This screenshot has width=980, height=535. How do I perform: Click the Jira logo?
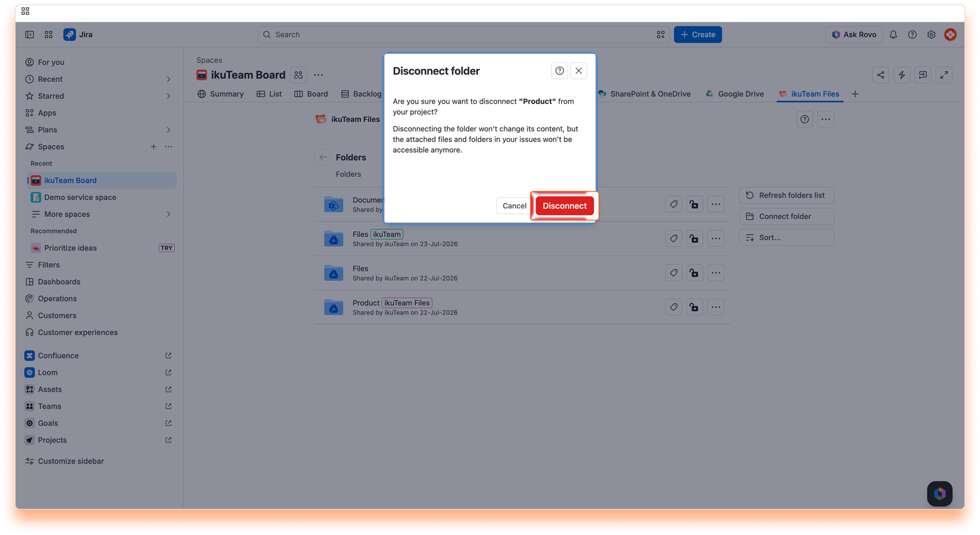point(78,34)
